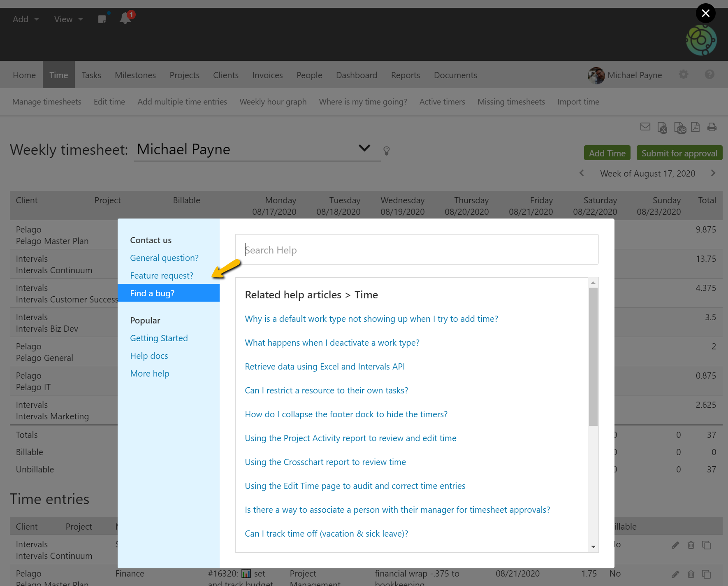Screen dimensions: 728x586
Task: Click the help articles scrollbar down arrow
Action: click(593, 546)
